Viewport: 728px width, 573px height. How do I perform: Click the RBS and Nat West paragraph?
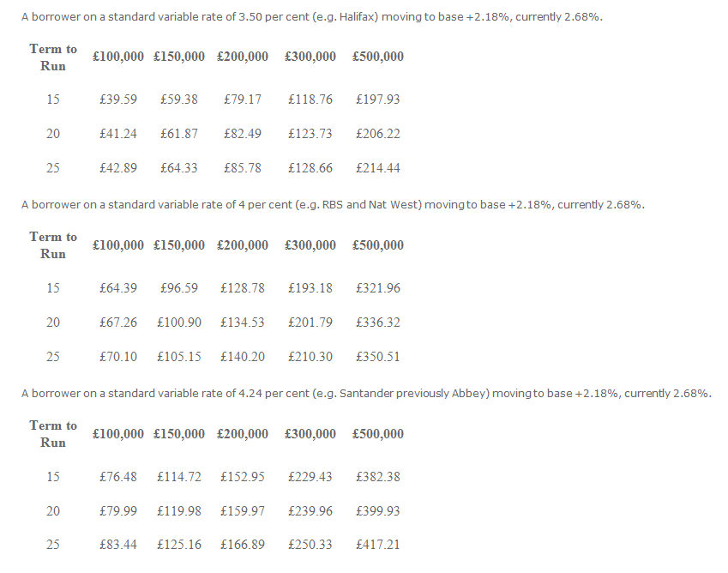pyautogui.click(x=333, y=205)
